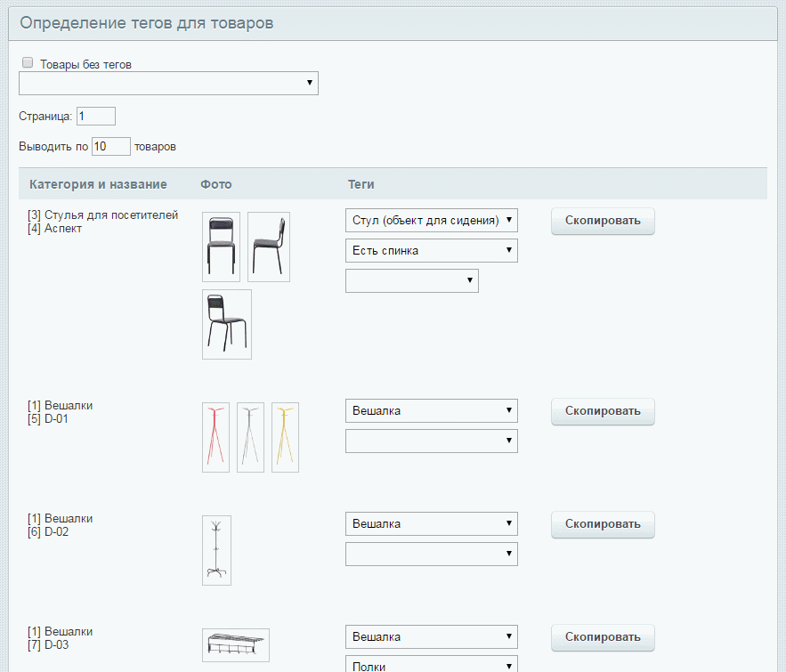Click 'Скопировать' button for D-03 hanger
786x672 pixels.
603,637
